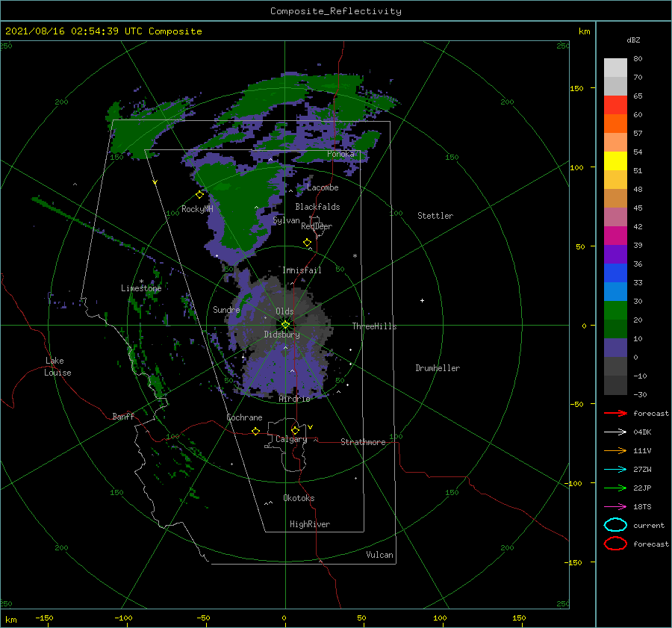Click the 04DK legend label
Image resolution: width=672 pixels, height=628 pixels.
point(642,432)
